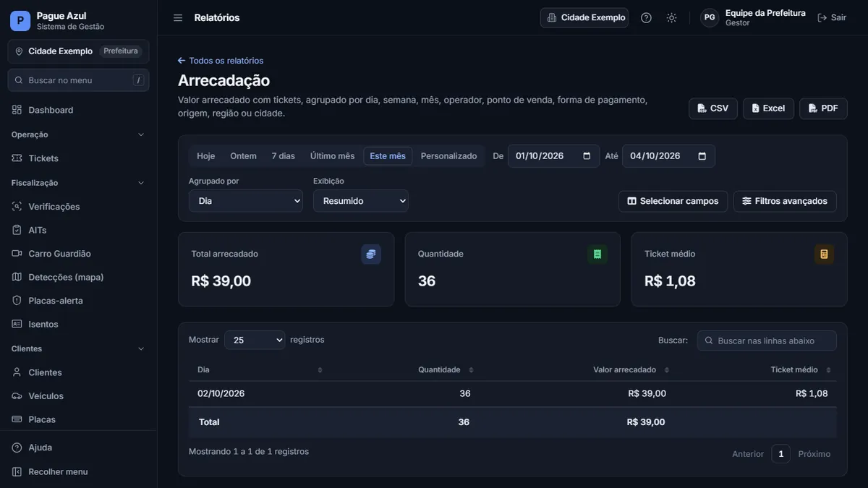This screenshot has height=488, width=868.
Task: Toggle the hamburger menu icon
Action: pyautogui.click(x=178, y=18)
